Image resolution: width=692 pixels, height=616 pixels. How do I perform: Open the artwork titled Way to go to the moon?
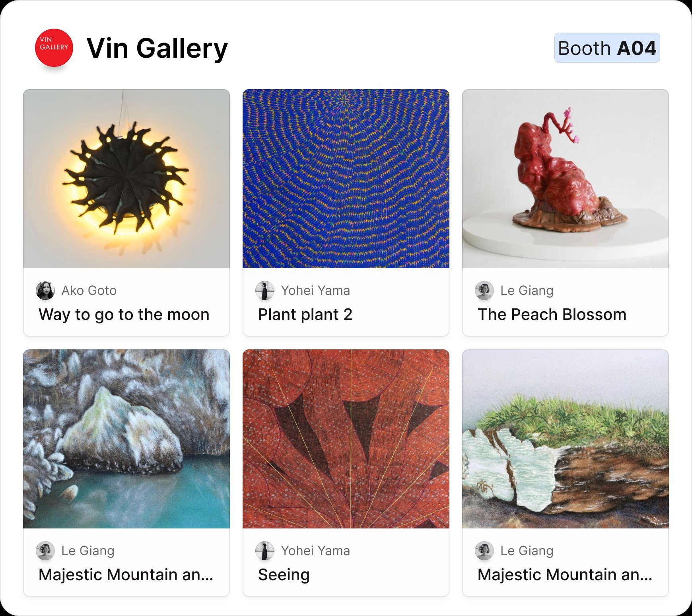(x=123, y=314)
